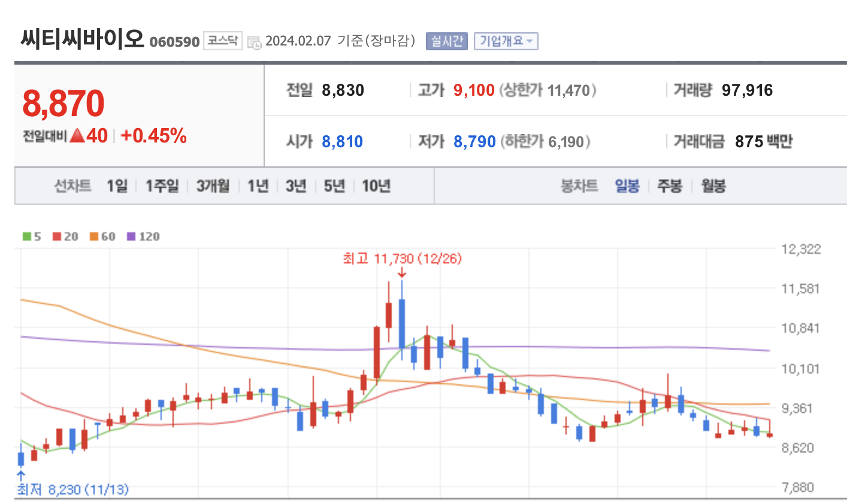847x504 pixels.
Task: Click the 12,322 y-axis price label
Action: click(801, 249)
